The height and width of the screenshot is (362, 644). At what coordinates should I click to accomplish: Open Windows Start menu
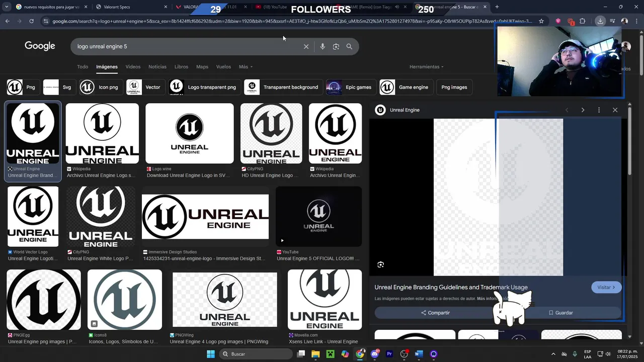click(210, 354)
